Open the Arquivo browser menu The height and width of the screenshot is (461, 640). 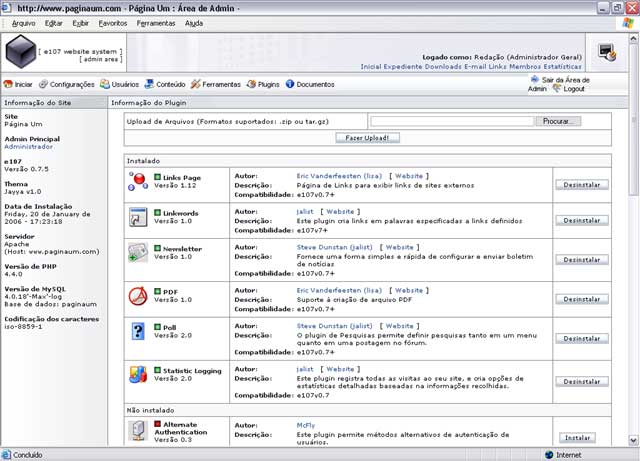click(x=23, y=23)
